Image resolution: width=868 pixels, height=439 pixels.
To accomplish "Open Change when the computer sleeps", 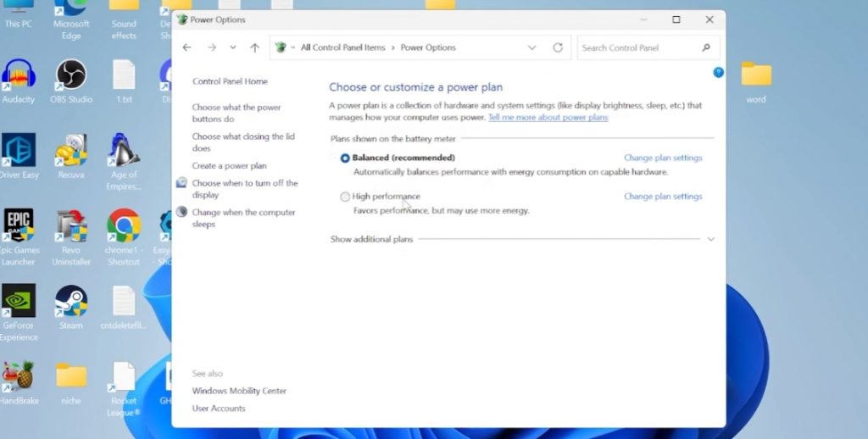I will [x=243, y=218].
